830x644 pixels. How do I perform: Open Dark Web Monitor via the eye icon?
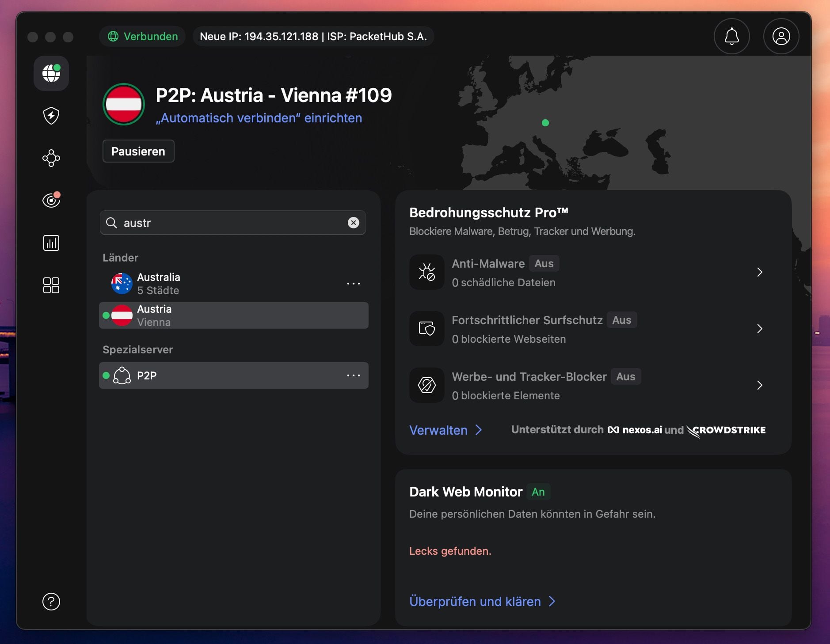51,200
